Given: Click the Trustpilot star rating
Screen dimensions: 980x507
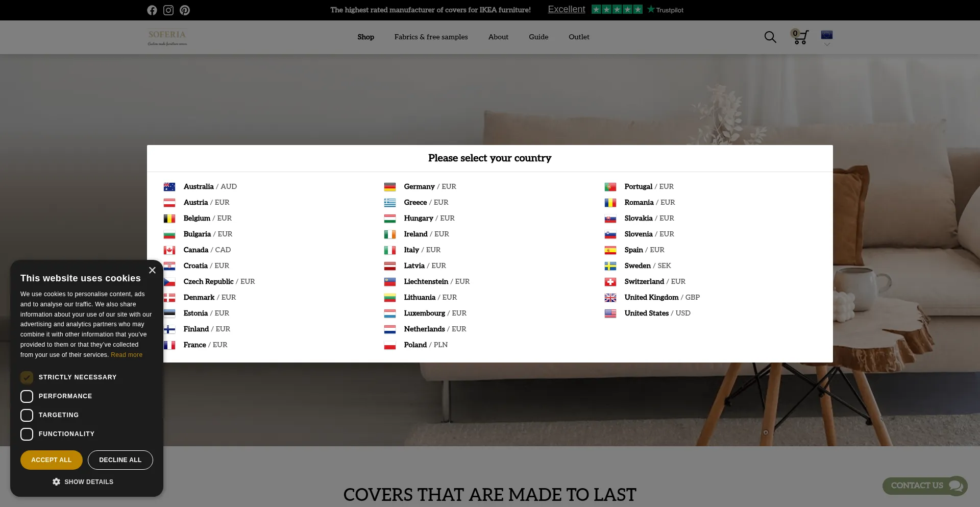Looking at the screenshot, I should [x=617, y=9].
